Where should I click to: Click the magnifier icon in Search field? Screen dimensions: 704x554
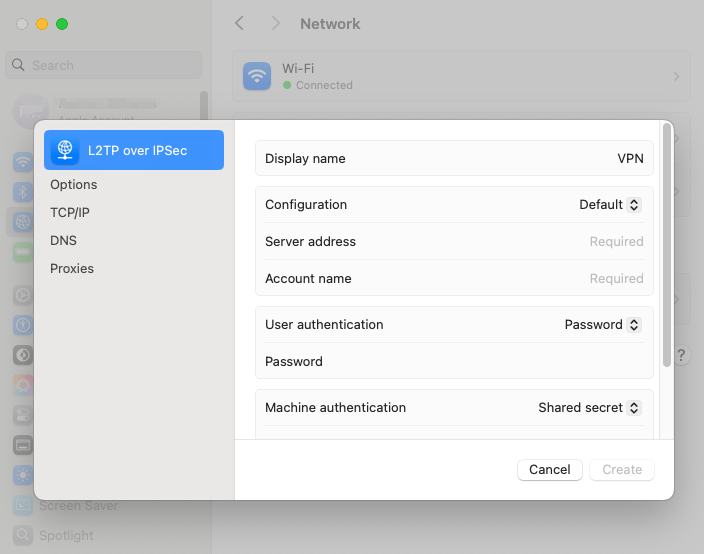point(18,65)
